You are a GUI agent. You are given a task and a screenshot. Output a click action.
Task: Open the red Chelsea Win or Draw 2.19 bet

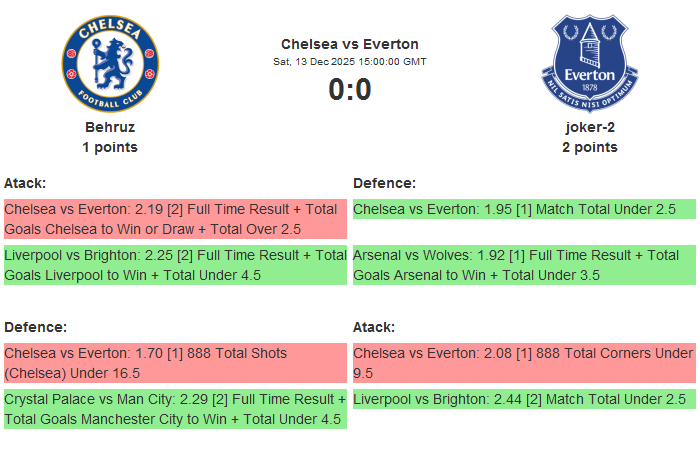point(175,219)
